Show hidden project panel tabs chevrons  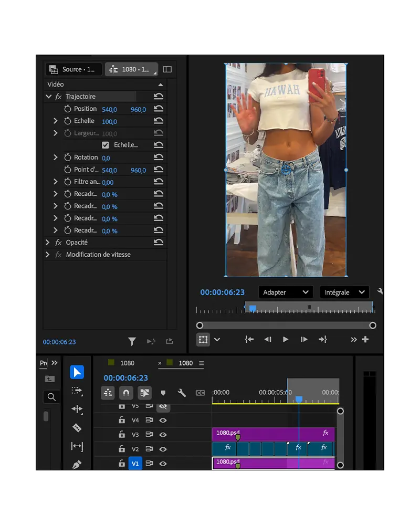tap(55, 363)
